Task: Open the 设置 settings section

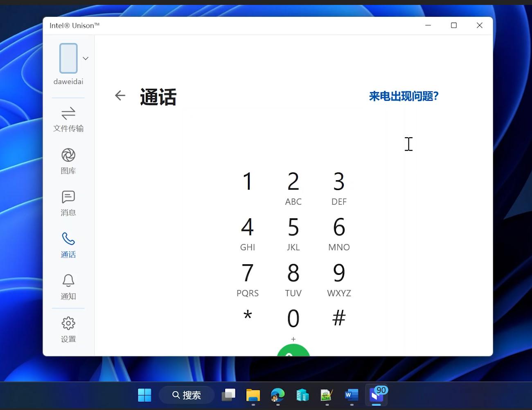Action: click(x=68, y=330)
